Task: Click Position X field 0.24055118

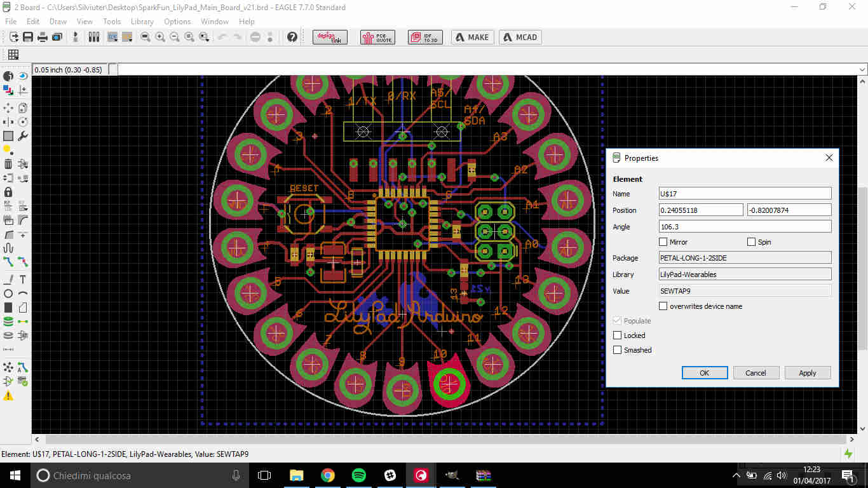Action: 701,210
